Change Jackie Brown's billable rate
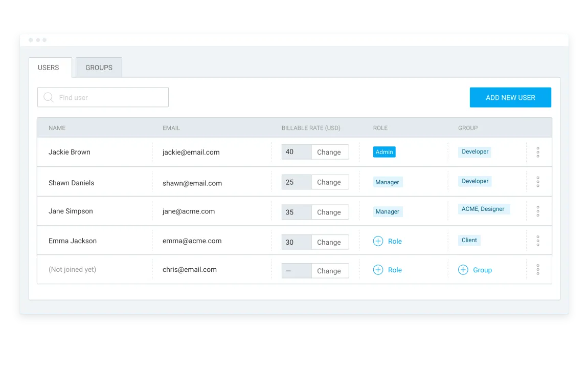Screen dimensions: 588x366 point(330,152)
